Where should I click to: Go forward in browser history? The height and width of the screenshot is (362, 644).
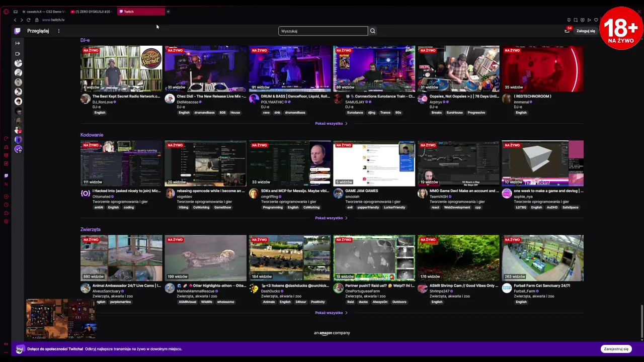[22, 20]
